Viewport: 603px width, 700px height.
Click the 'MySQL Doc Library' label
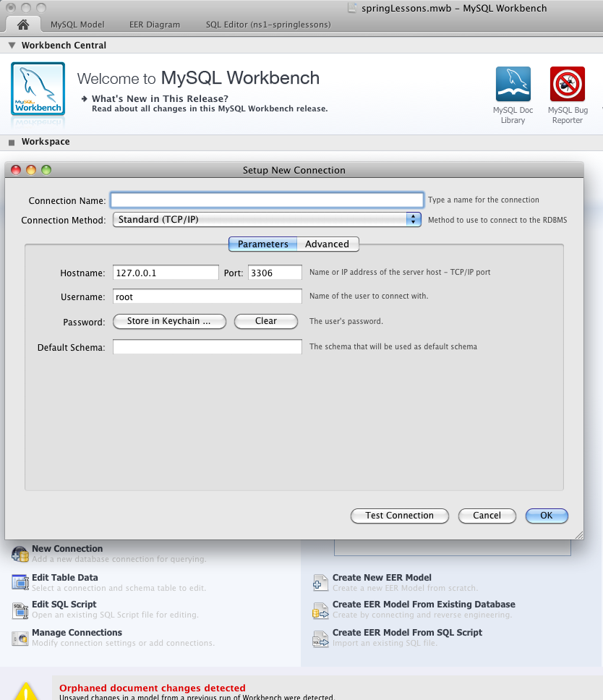click(x=513, y=115)
